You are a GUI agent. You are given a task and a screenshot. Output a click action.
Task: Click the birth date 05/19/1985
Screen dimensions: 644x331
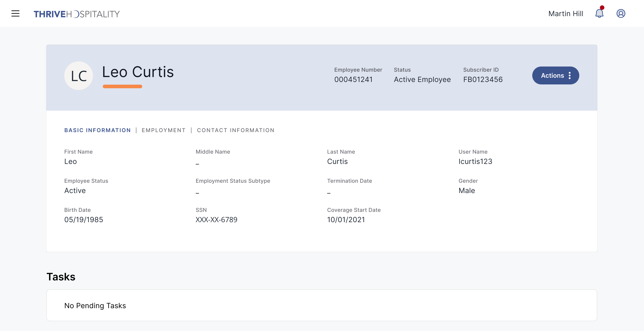pos(84,219)
